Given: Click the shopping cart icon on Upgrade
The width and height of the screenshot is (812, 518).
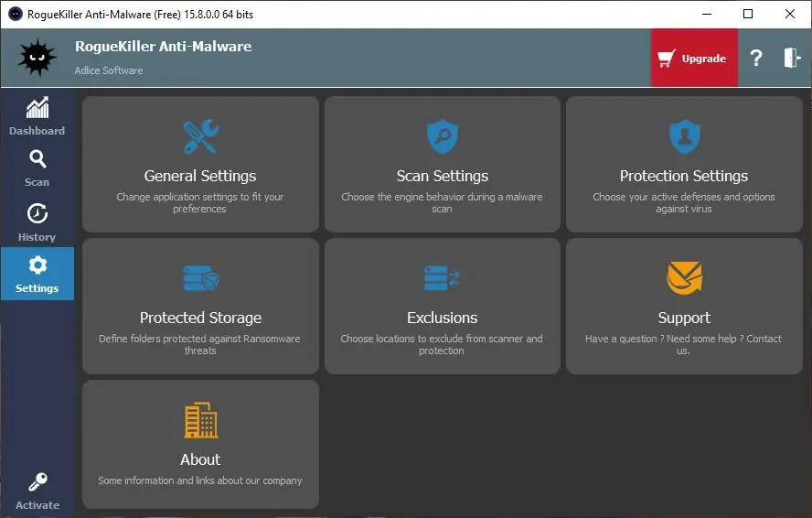Looking at the screenshot, I should [x=667, y=58].
